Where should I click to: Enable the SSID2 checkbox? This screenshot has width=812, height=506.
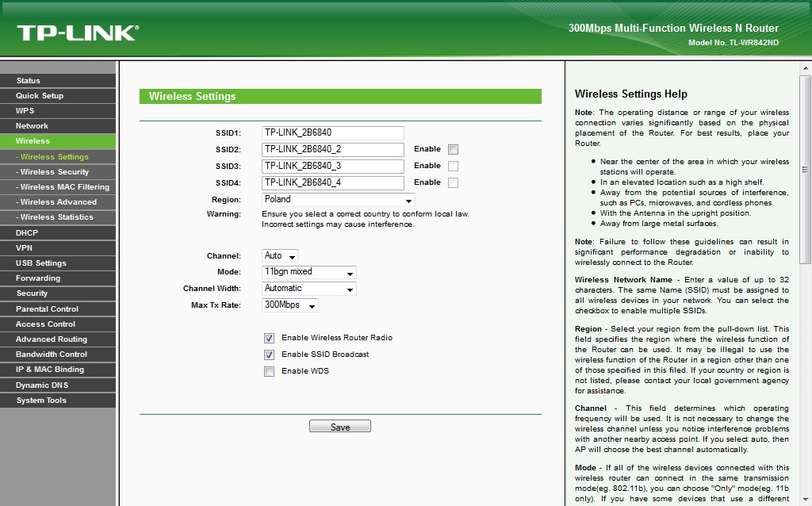[x=453, y=149]
